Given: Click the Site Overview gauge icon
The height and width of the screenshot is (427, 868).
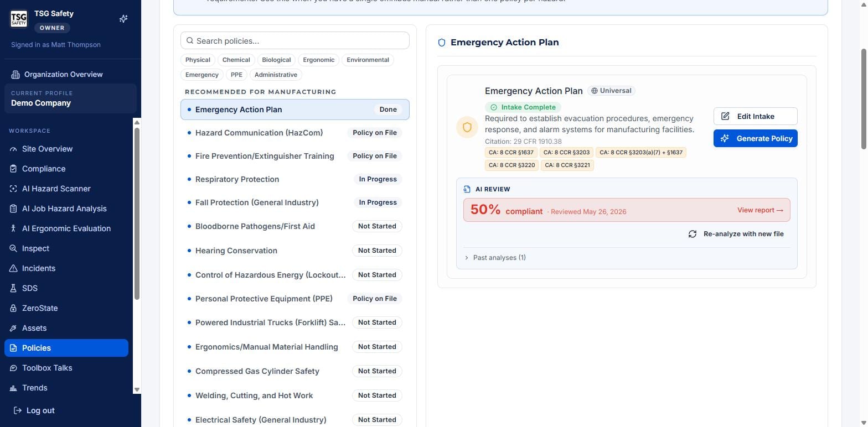Looking at the screenshot, I should (x=13, y=149).
